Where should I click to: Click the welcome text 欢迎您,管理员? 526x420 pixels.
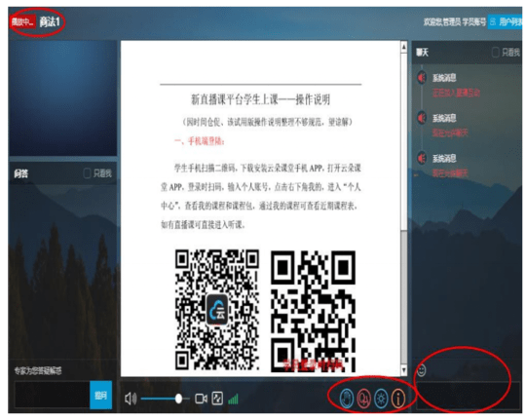[442, 22]
